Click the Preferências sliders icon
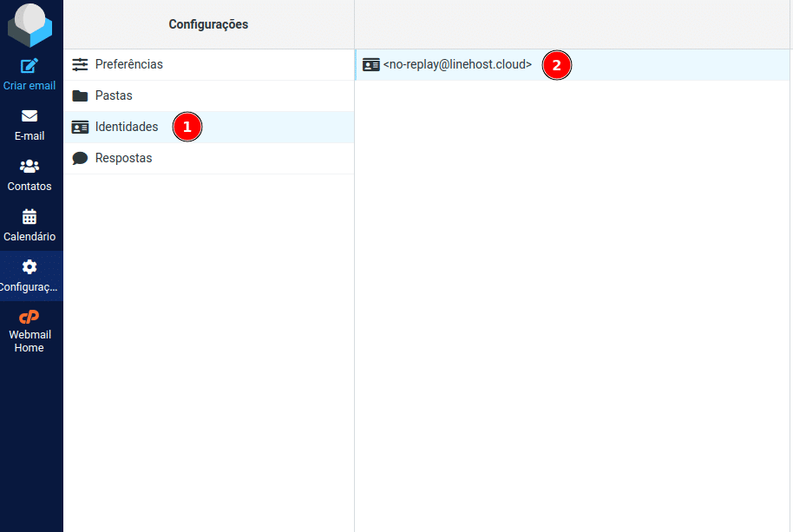 (x=81, y=64)
